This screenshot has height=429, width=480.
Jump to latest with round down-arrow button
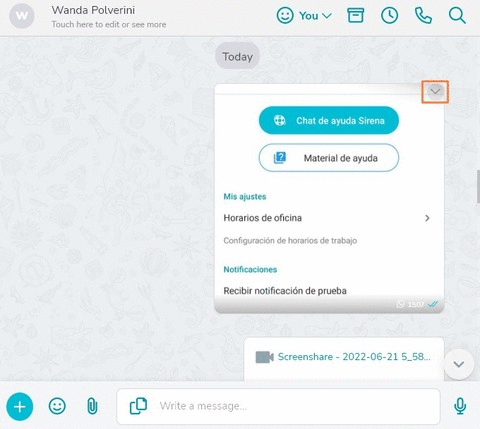click(x=459, y=364)
